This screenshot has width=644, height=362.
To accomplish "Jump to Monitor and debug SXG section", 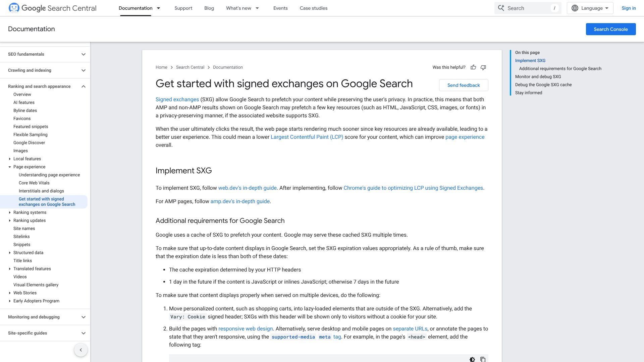I will [538, 77].
